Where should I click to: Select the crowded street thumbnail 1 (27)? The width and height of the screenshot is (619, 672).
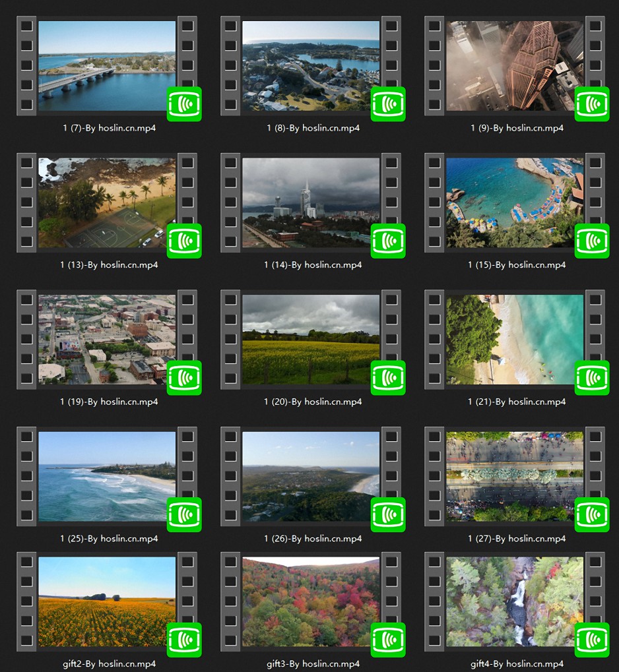(515, 477)
